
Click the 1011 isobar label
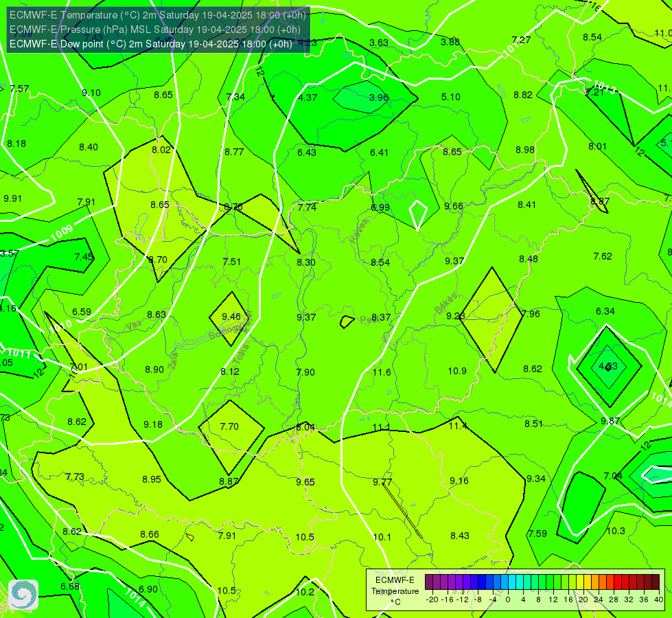(x=19, y=354)
